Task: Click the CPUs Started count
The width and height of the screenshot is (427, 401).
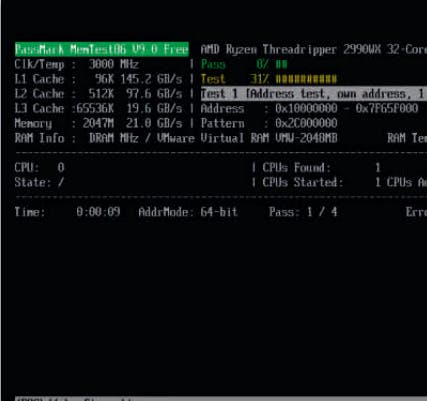Action: (x=378, y=182)
